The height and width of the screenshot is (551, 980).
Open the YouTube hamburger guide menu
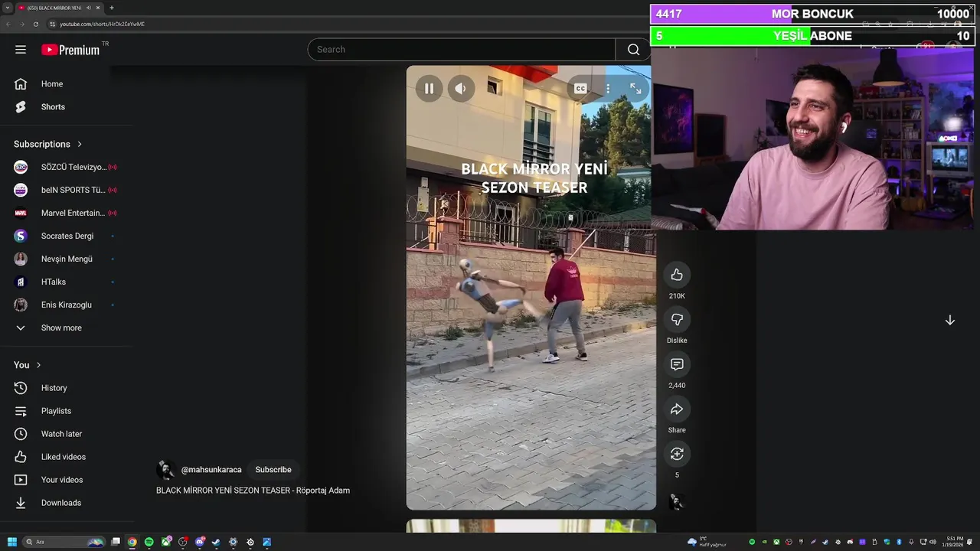coord(21,50)
